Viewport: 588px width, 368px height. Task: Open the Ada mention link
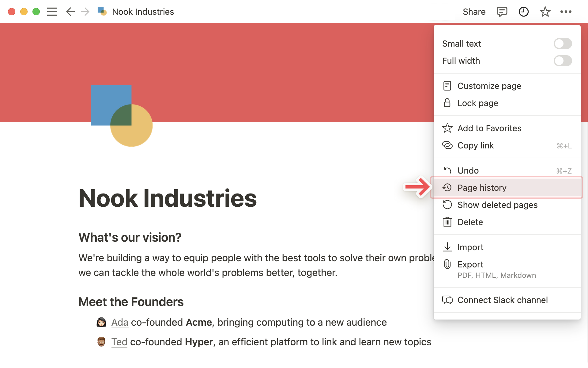pos(120,322)
